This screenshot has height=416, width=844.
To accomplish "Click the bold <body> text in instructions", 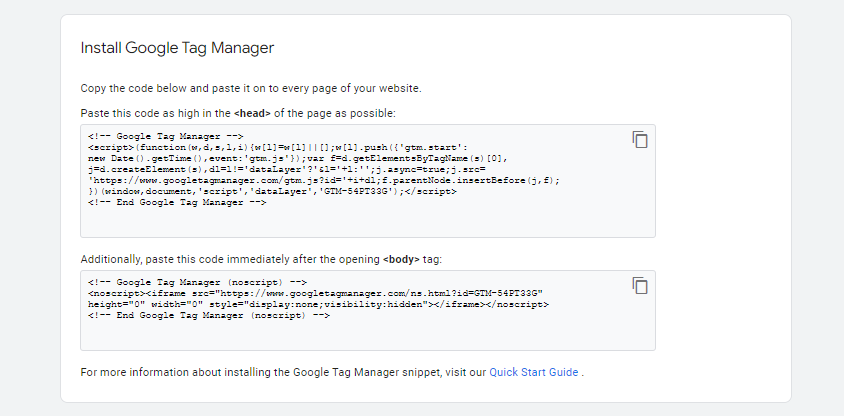I will [402, 259].
